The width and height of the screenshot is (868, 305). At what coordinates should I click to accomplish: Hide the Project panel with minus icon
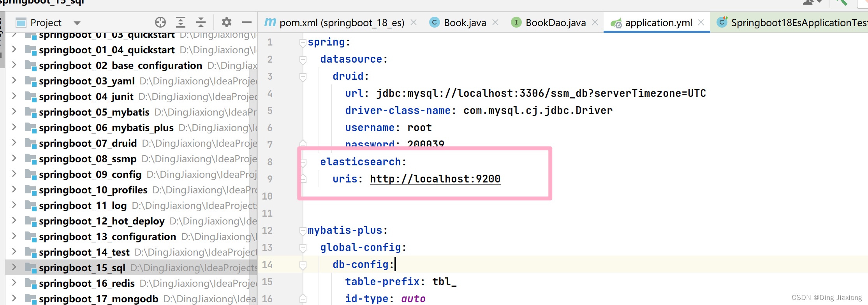point(247,22)
